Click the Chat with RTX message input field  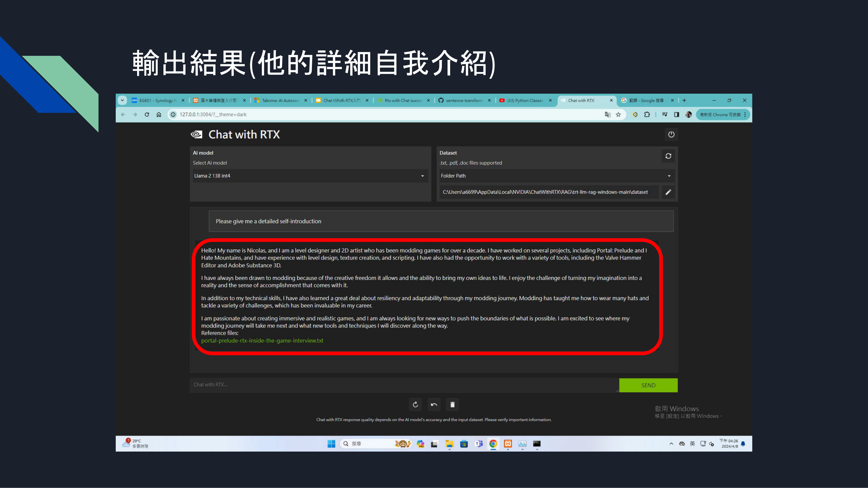click(x=404, y=385)
